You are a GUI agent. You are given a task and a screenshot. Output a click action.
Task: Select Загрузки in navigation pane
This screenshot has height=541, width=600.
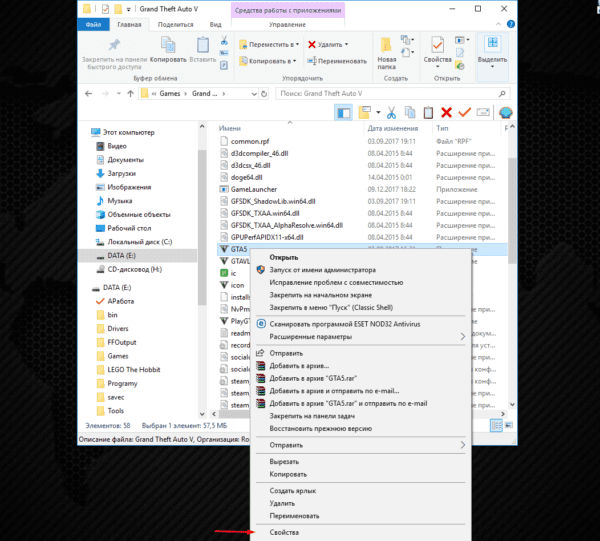115,174
